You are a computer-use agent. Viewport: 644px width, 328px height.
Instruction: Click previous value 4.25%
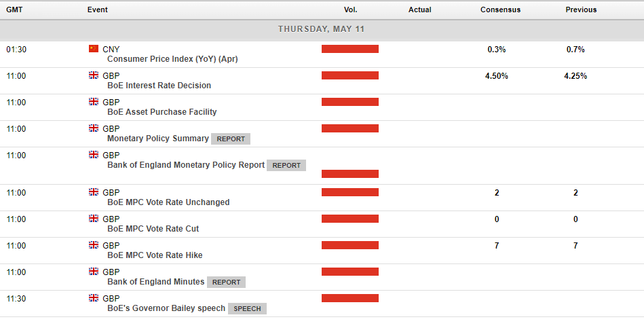(575, 75)
